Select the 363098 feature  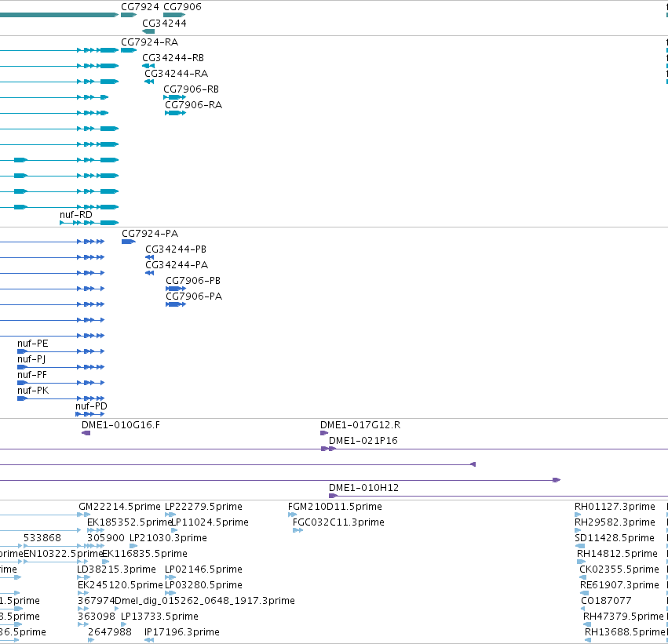tap(83, 625)
